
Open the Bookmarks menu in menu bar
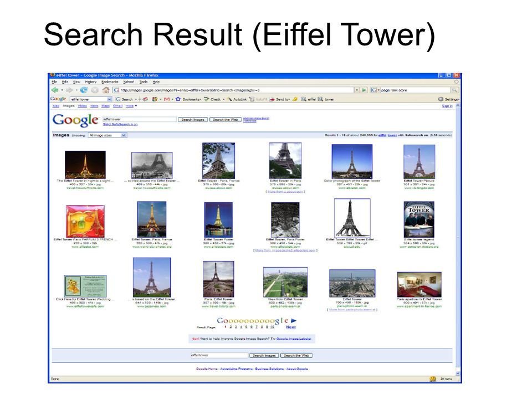point(110,82)
